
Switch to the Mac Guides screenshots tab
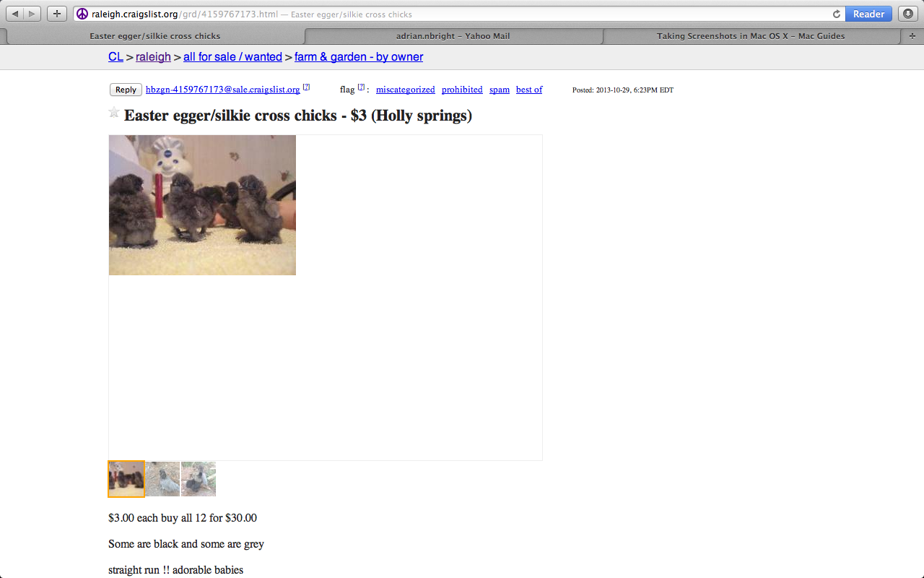pos(751,36)
